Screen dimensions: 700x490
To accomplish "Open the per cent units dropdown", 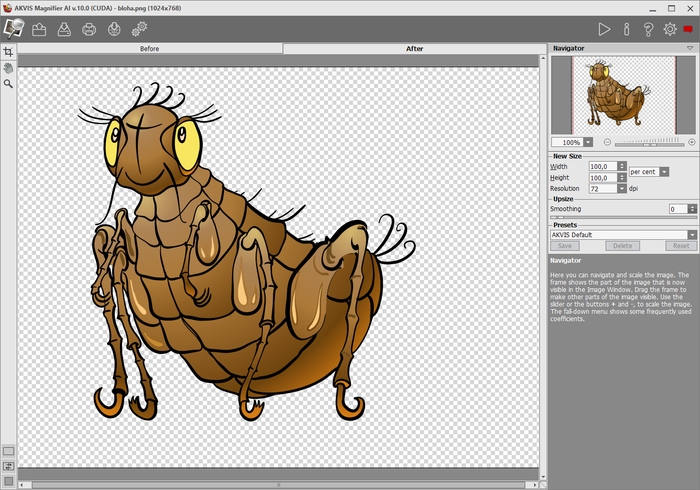I will click(x=664, y=172).
